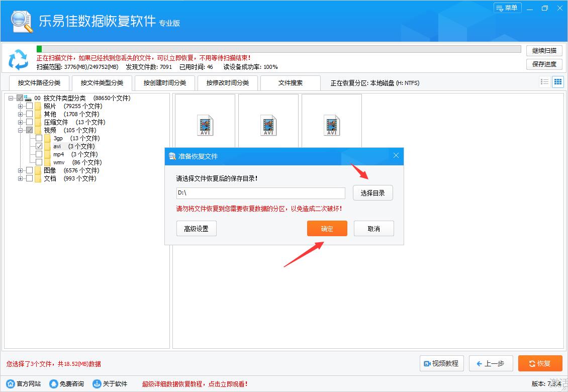Image resolution: width=568 pixels, height=392 pixels.
Task: Click the 关于软件 info icon
Action: coord(97,384)
